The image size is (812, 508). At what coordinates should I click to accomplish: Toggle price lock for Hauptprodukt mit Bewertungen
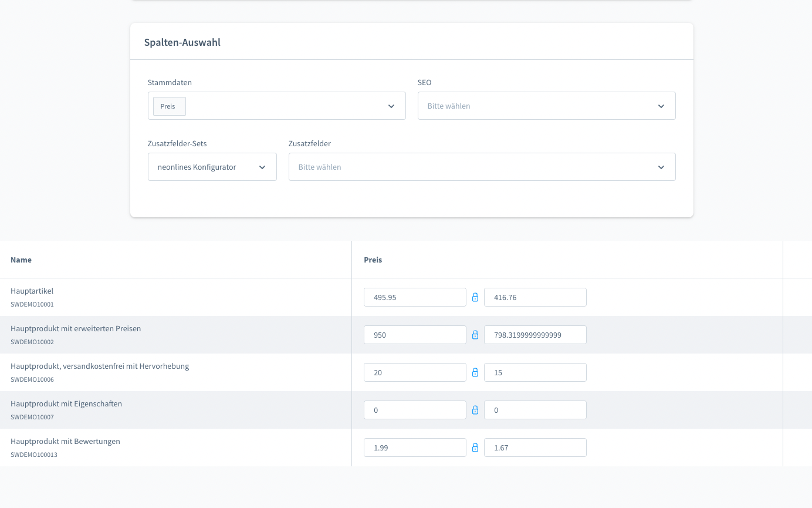[475, 448]
